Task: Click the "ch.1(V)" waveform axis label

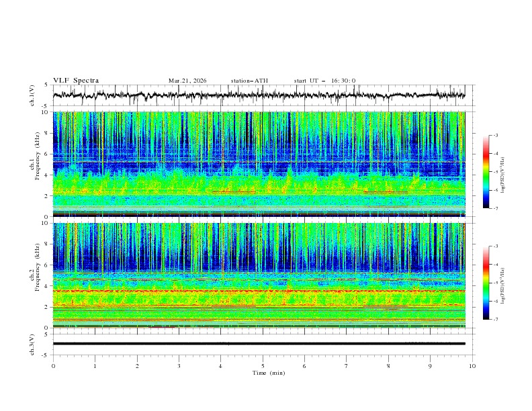Action: 32,95
